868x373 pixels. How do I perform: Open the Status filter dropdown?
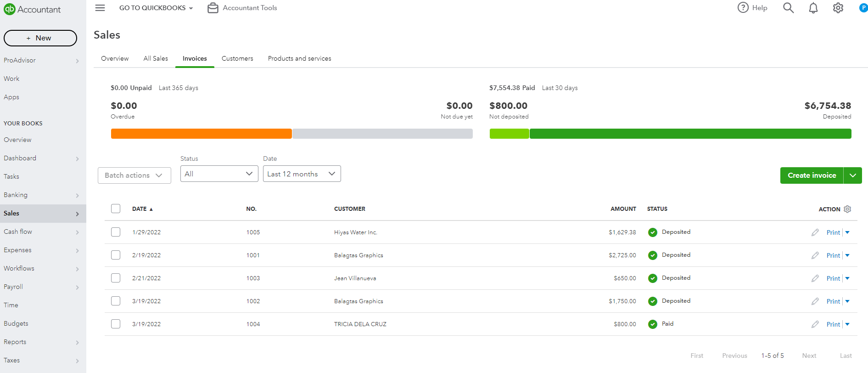[219, 174]
